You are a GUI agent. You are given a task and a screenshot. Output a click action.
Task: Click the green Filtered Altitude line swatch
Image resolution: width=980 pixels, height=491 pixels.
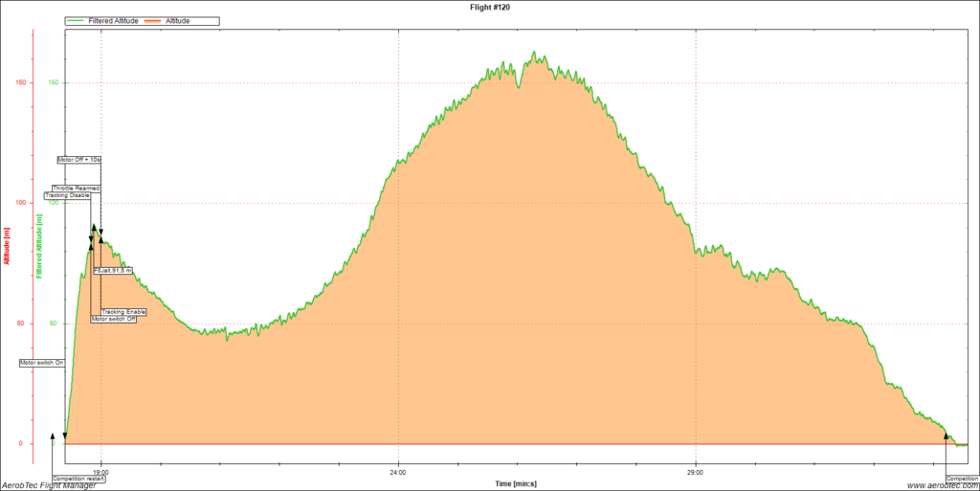(x=74, y=20)
